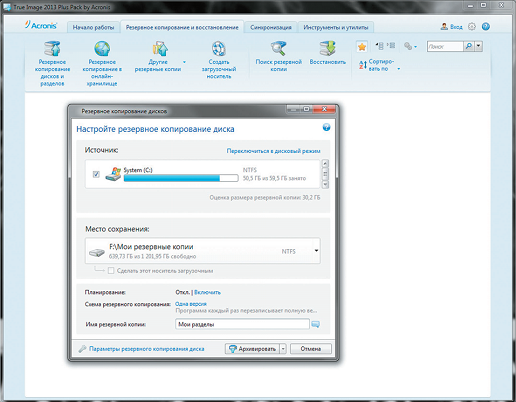Open the gears tool dropdown arrow

click(x=415, y=47)
